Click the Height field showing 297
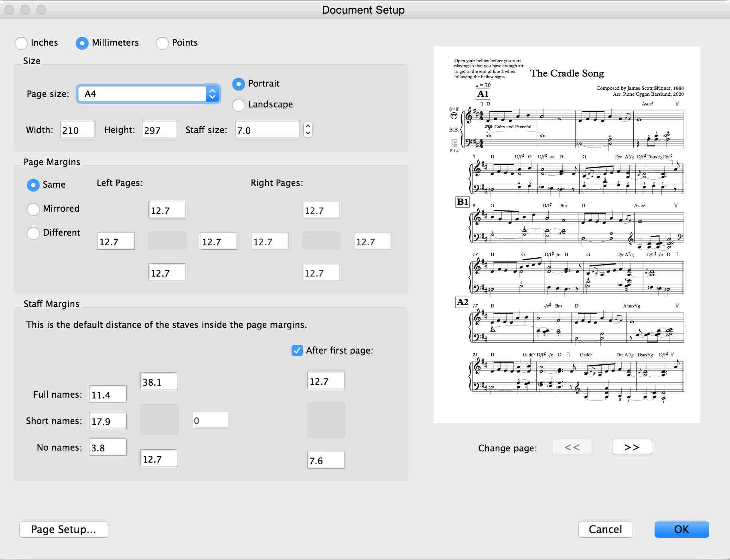Viewport: 730px width, 560px height. [160, 130]
